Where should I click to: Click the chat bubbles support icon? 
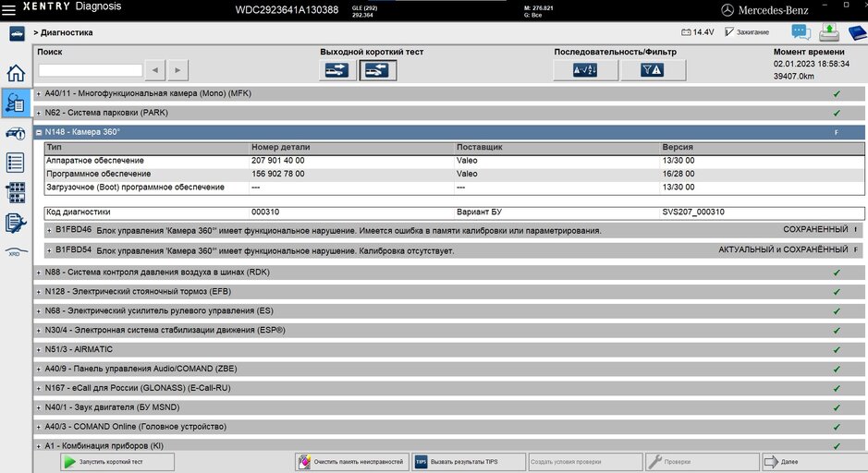coord(801,32)
